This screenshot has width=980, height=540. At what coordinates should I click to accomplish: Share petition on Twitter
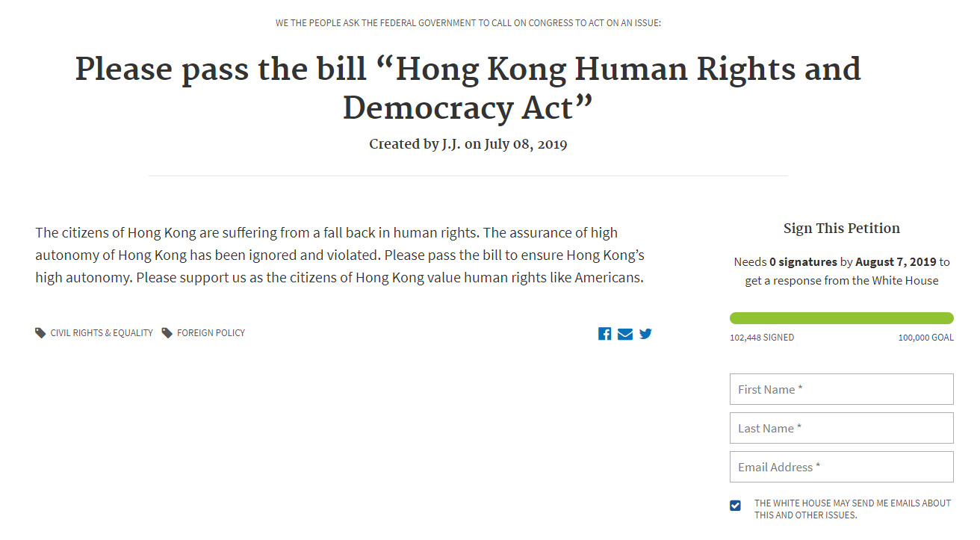(x=645, y=334)
